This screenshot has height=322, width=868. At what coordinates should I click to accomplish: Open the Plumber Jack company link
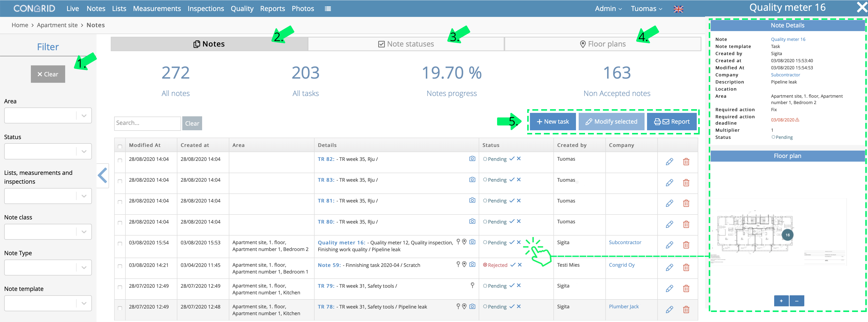pyautogui.click(x=624, y=307)
